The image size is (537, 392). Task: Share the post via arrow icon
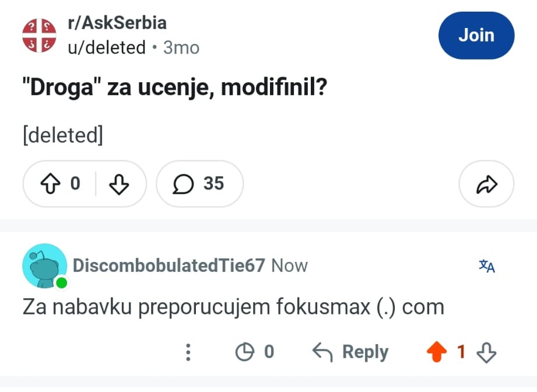coord(486,184)
